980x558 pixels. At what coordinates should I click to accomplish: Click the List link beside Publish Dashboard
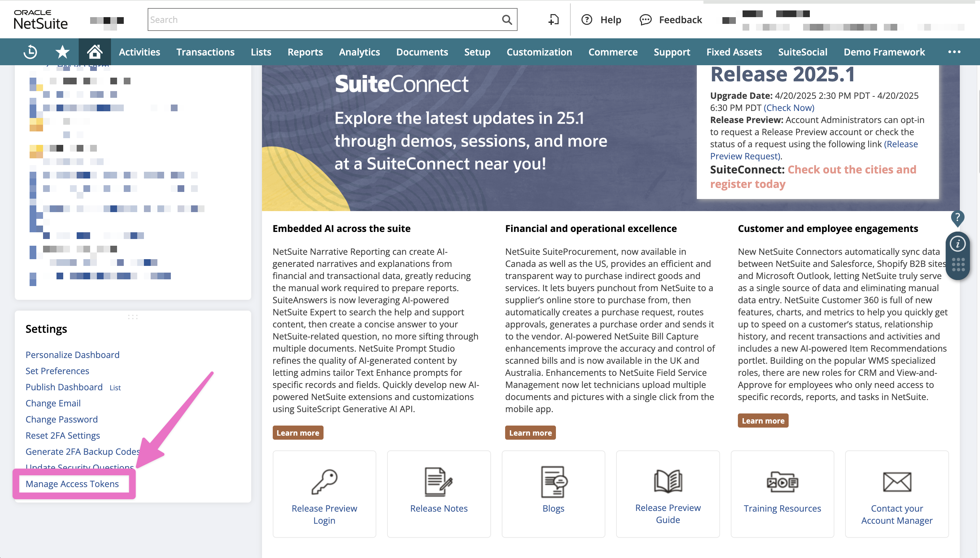[115, 388]
